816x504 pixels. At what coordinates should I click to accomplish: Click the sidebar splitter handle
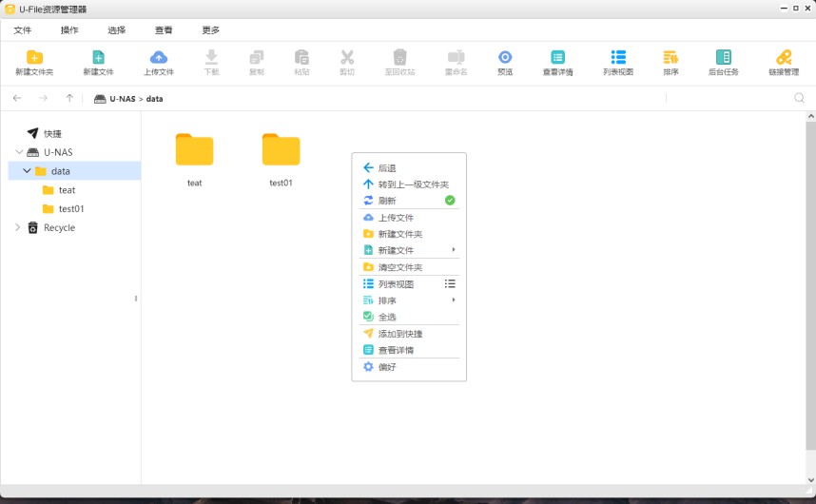coord(136,299)
